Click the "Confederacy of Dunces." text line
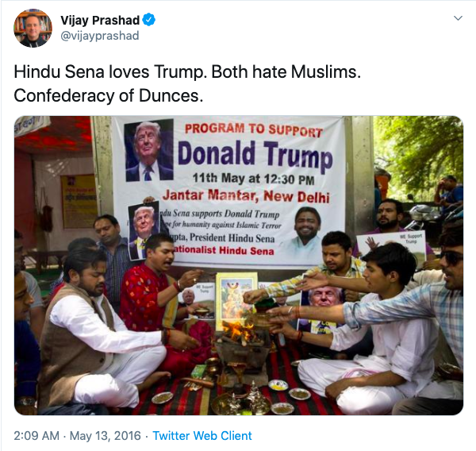The height and width of the screenshot is (451, 476). (109, 96)
